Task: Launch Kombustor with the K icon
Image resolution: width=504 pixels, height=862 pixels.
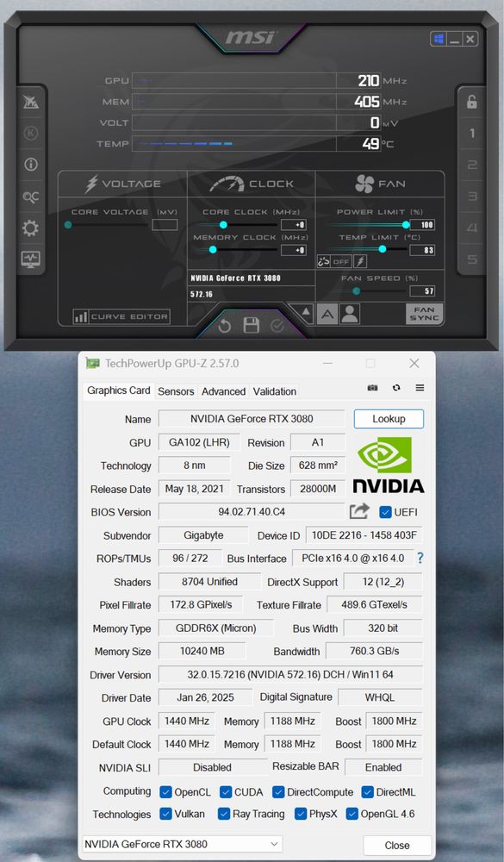Action: 31,133
